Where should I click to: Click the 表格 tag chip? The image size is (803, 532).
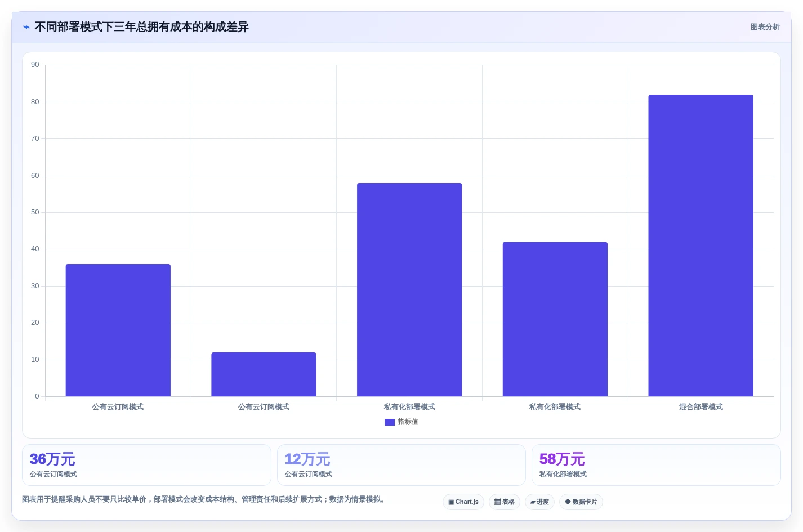point(505,502)
